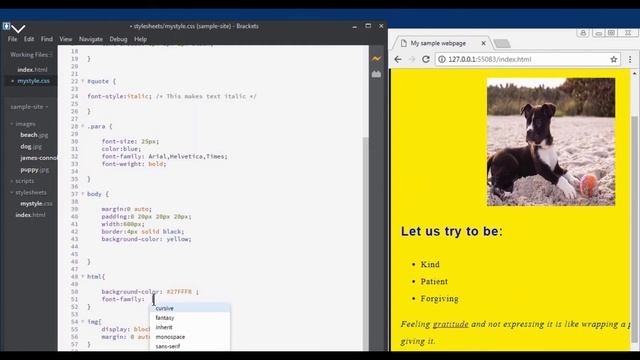The image size is (640, 360).
Task: Open james-conno image file
Action: click(38, 158)
